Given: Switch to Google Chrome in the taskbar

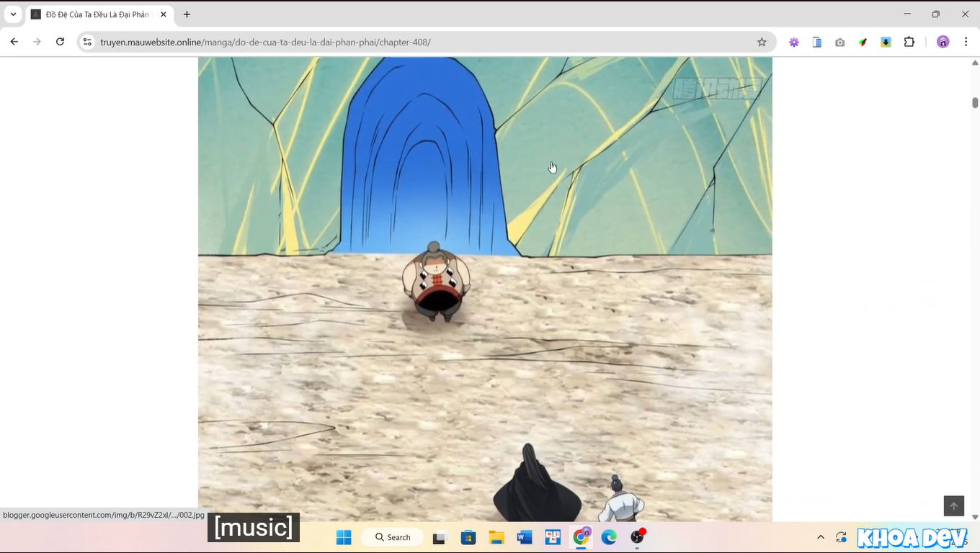Looking at the screenshot, I should click(581, 537).
